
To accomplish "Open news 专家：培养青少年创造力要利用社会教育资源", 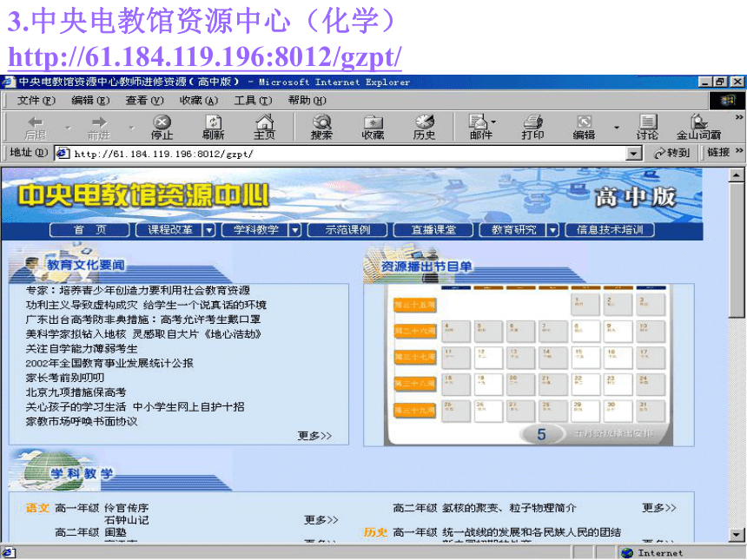I will pyautogui.click(x=138, y=291).
